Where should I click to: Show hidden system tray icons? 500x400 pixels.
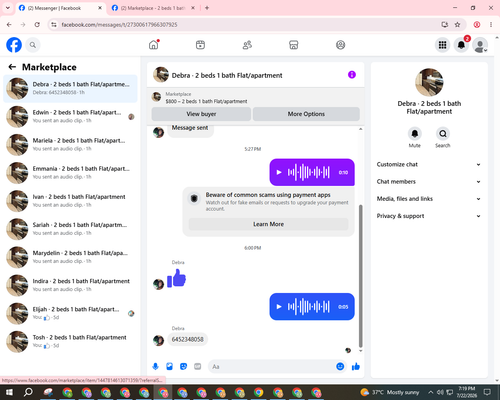431,392
